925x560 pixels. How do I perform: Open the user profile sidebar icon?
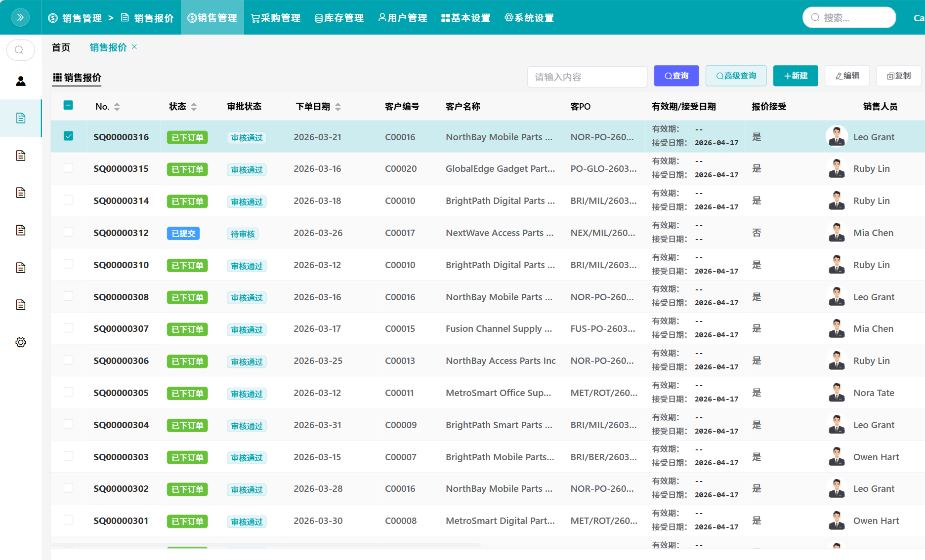click(21, 81)
